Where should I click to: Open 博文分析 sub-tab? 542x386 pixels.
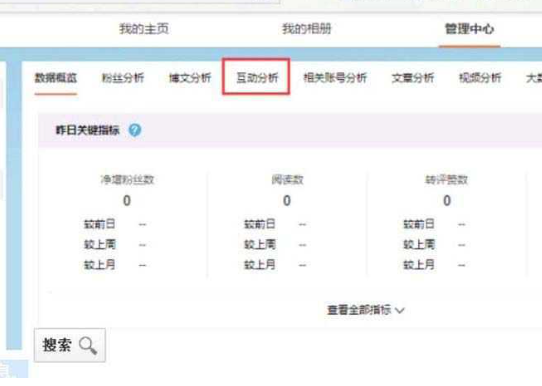(x=190, y=78)
